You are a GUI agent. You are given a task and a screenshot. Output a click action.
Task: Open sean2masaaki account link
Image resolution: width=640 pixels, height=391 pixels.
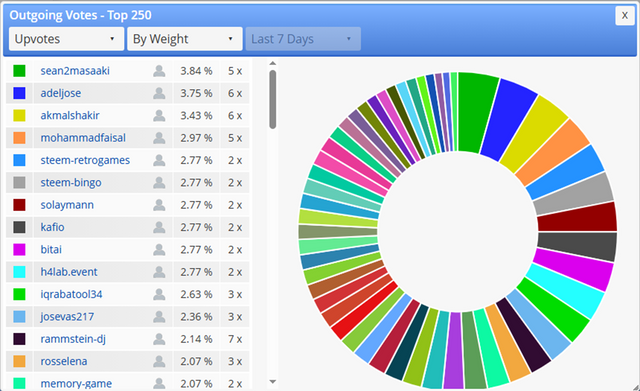pyautogui.click(x=75, y=71)
